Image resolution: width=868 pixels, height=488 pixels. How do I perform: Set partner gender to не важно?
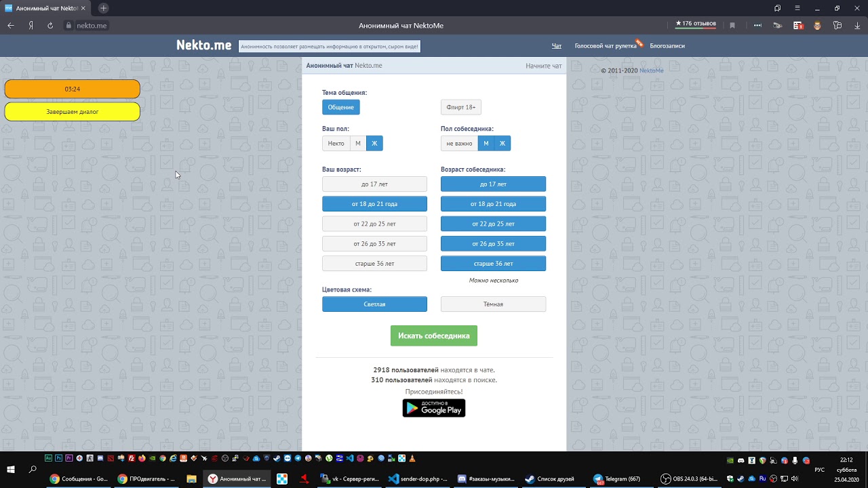coord(459,143)
